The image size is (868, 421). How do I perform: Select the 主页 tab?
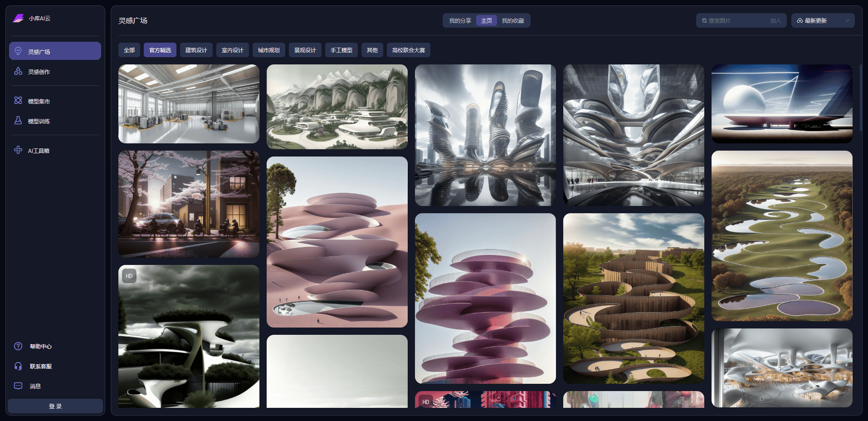click(x=487, y=20)
